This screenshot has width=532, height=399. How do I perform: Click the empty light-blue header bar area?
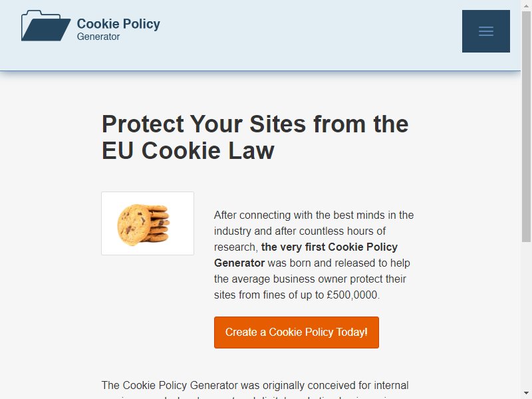pyautogui.click(x=305, y=34)
